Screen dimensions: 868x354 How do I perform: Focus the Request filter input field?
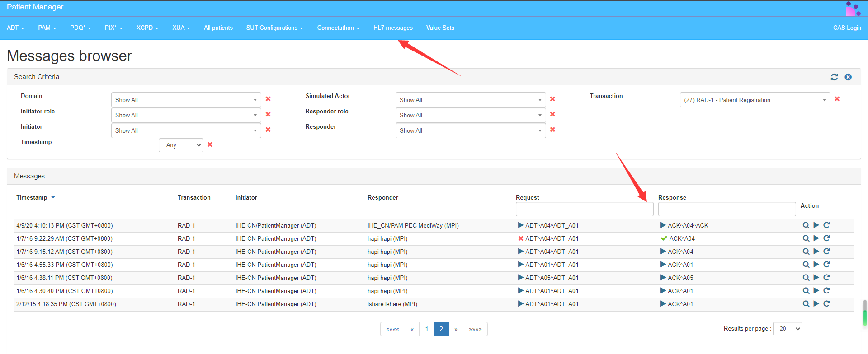585,209
